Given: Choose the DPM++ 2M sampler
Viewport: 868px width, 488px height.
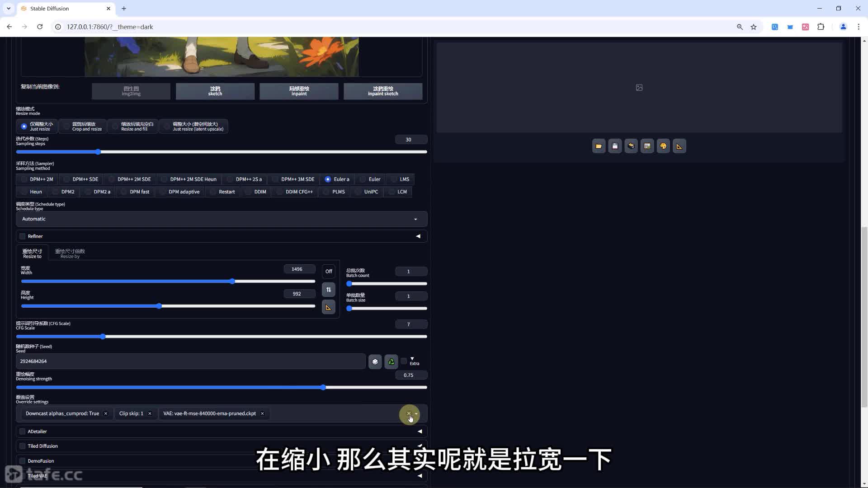Looking at the screenshot, I should (x=37, y=179).
